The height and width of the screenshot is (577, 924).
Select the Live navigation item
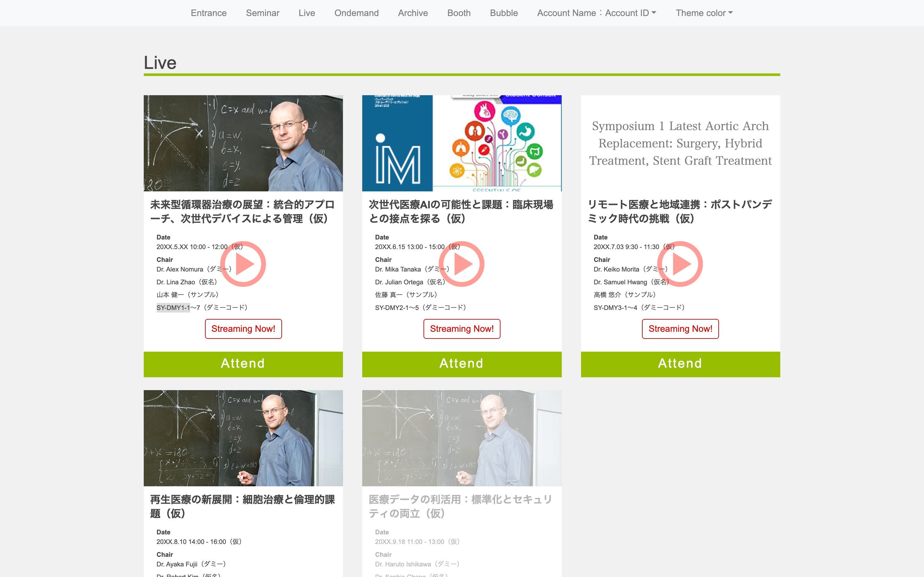point(307,13)
